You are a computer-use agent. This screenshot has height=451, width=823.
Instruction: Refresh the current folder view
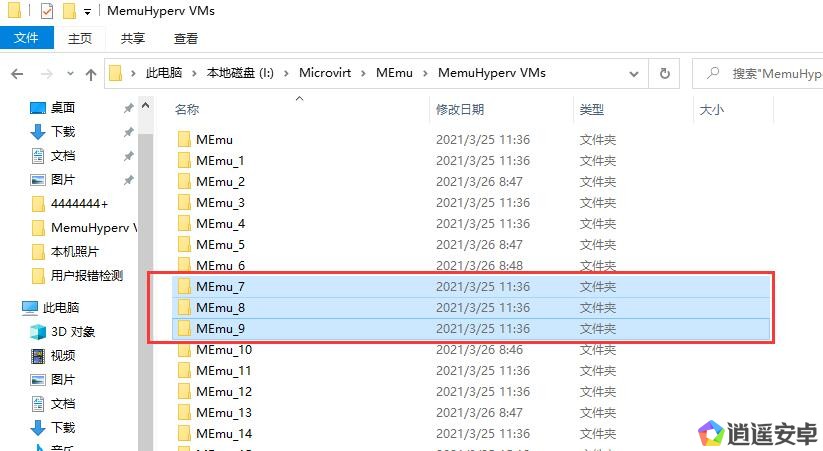click(664, 73)
